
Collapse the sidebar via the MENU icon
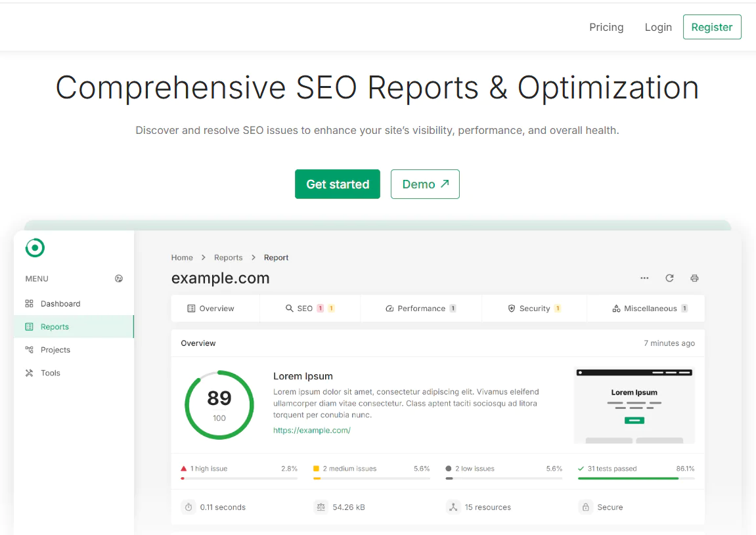coord(119,278)
